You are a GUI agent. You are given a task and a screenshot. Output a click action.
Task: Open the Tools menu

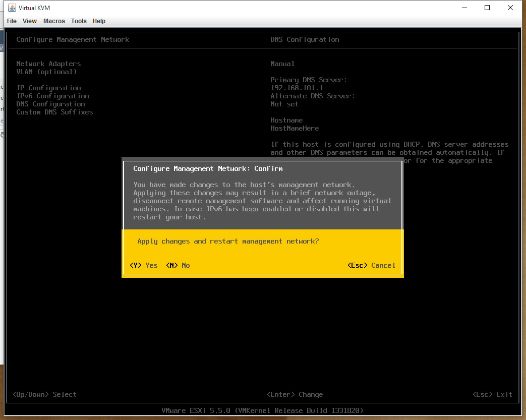coord(79,21)
